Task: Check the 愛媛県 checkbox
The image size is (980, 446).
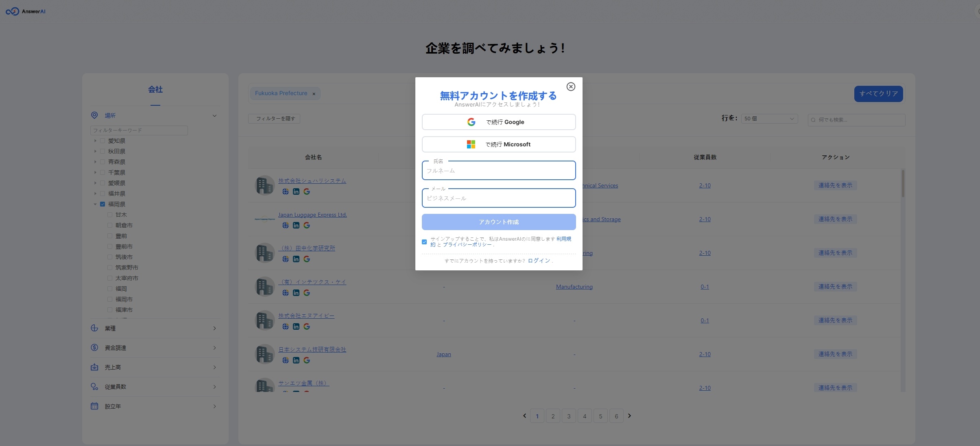Action: click(103, 183)
